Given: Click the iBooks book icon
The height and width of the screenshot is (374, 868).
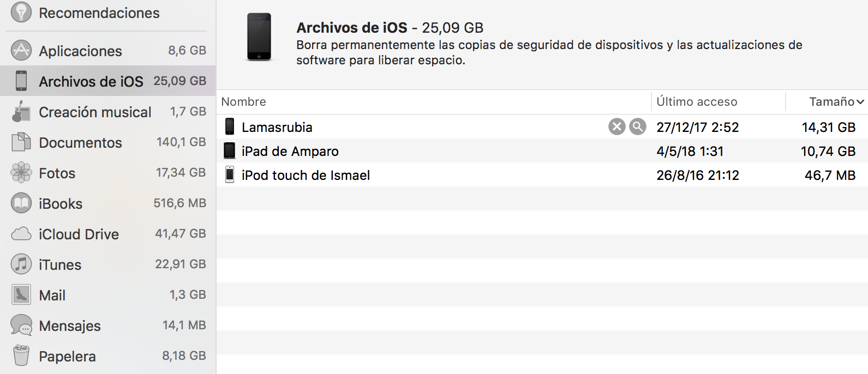Looking at the screenshot, I should [21, 203].
